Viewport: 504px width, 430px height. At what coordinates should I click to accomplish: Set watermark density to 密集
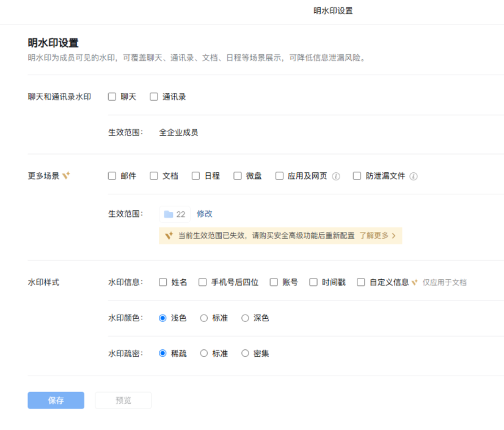click(x=246, y=353)
